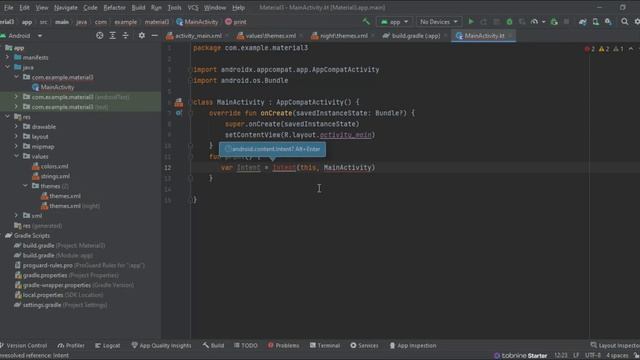Click the MainActivity breadcrumb in navigation bar

click(197, 22)
